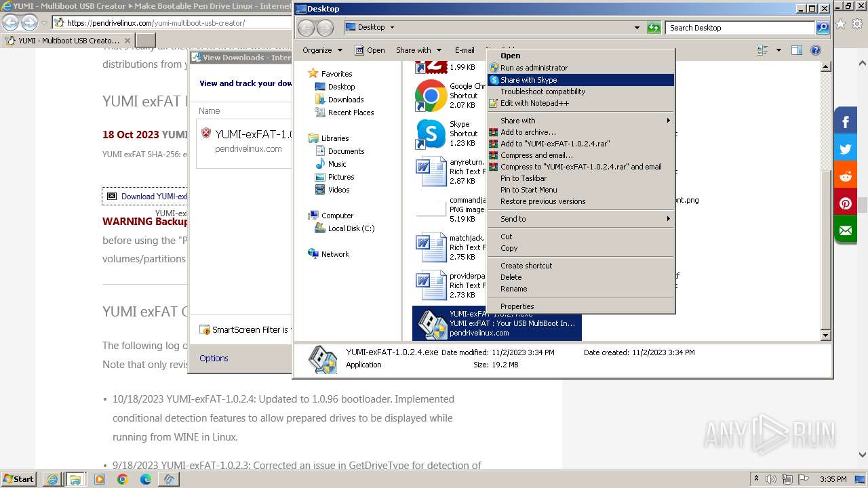Image resolution: width=868 pixels, height=488 pixels.
Task: Select the Google Chrome shortcut icon
Action: 431,96
